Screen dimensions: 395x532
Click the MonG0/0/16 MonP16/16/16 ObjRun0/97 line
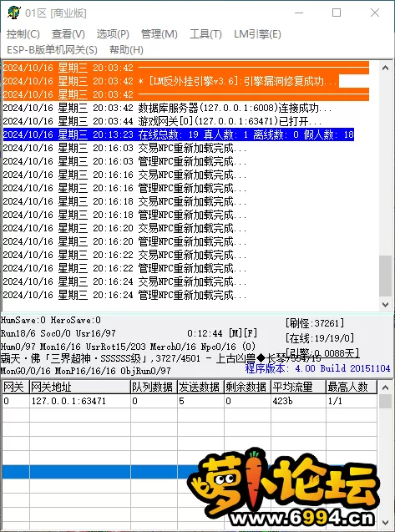pyautogui.click(x=85, y=371)
